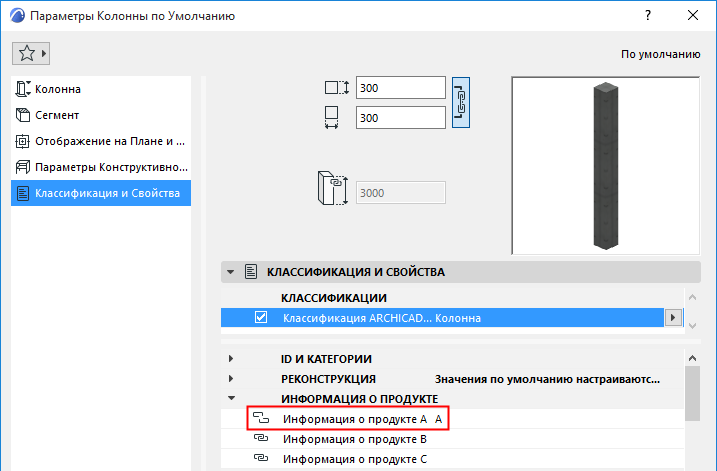Click the Значения по умолчанию настраиваютс… text
717x471 pixels.
pyautogui.click(x=547, y=379)
